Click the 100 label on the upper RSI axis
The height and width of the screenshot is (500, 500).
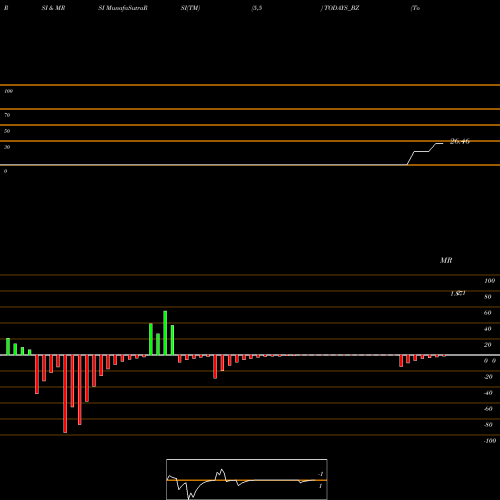tap(8, 91)
